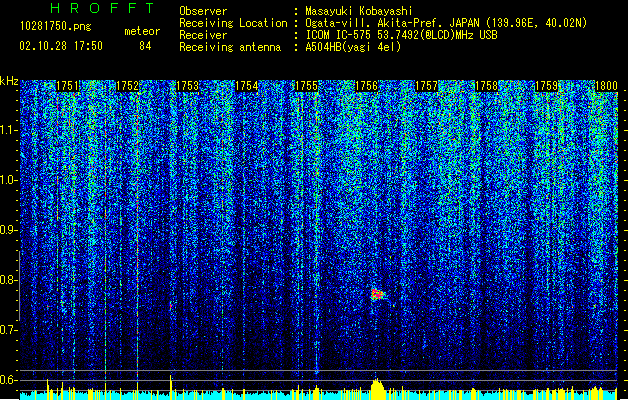Click the 1752 time marker
629x400 pixels.
(127, 86)
